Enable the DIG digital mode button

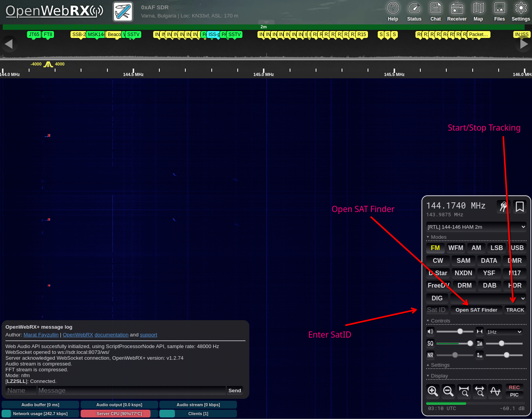click(x=437, y=298)
